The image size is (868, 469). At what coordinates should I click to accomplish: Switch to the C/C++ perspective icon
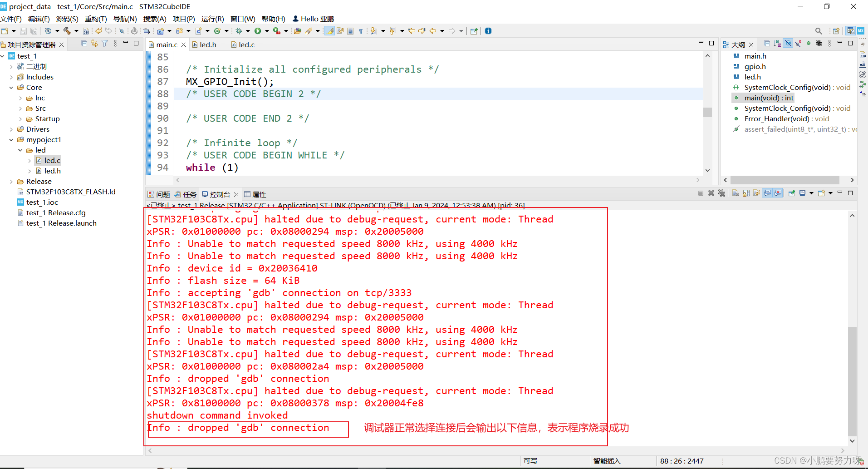[851, 31]
